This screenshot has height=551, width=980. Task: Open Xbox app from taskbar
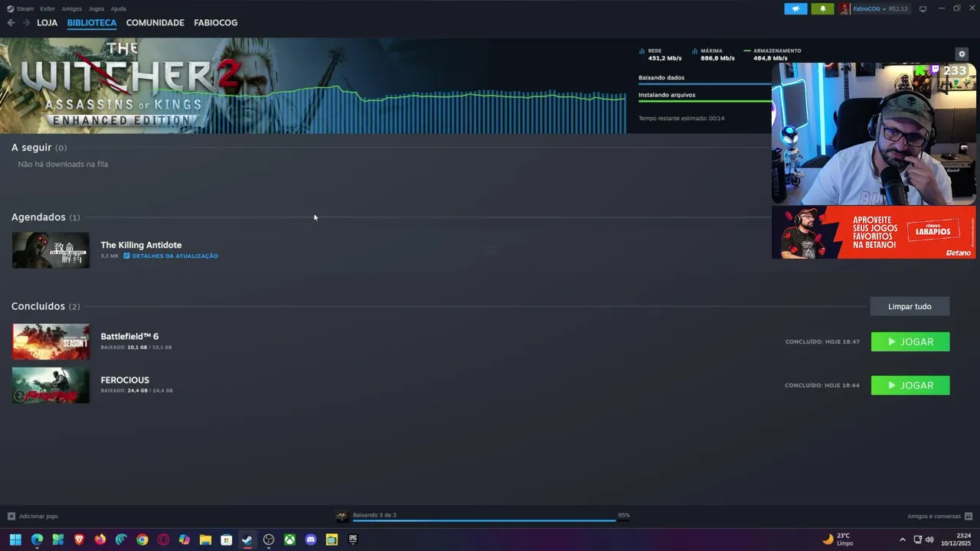[x=290, y=540]
